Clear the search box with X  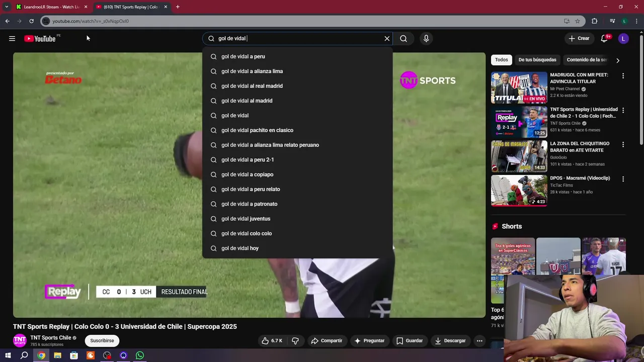(x=387, y=38)
